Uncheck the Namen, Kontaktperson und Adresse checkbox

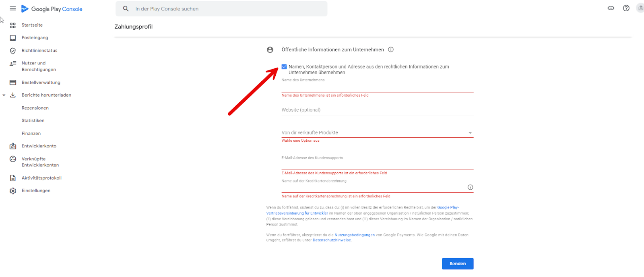click(x=284, y=67)
